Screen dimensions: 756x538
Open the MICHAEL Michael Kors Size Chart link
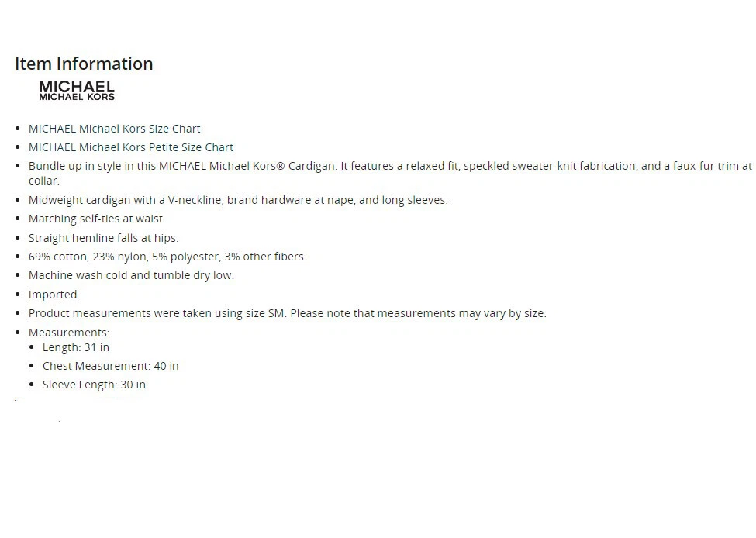click(x=114, y=129)
